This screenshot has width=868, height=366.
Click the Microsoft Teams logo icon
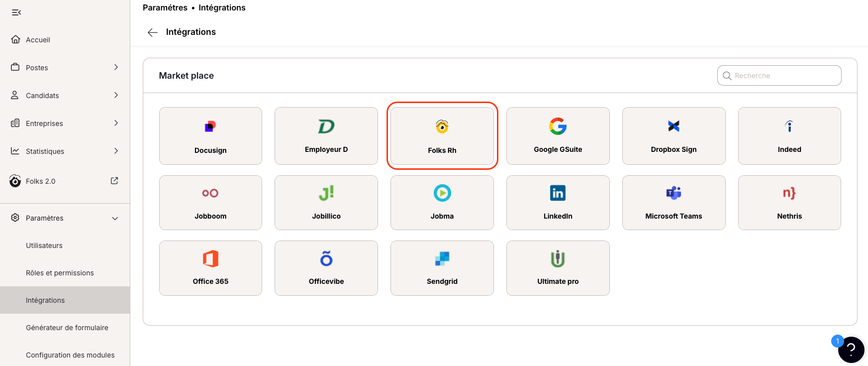[674, 193]
